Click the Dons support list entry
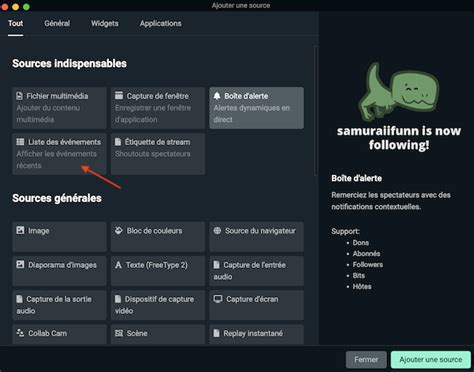This screenshot has width=474, height=372. point(361,243)
